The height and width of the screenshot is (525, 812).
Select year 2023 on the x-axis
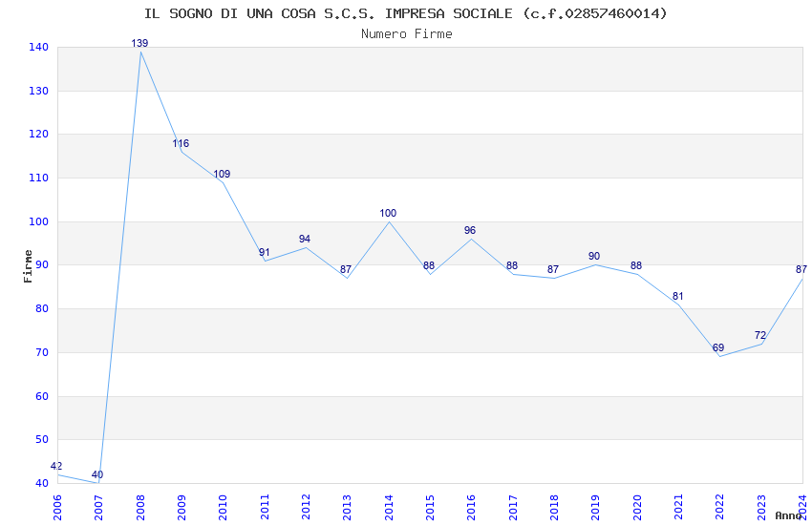[x=761, y=507]
